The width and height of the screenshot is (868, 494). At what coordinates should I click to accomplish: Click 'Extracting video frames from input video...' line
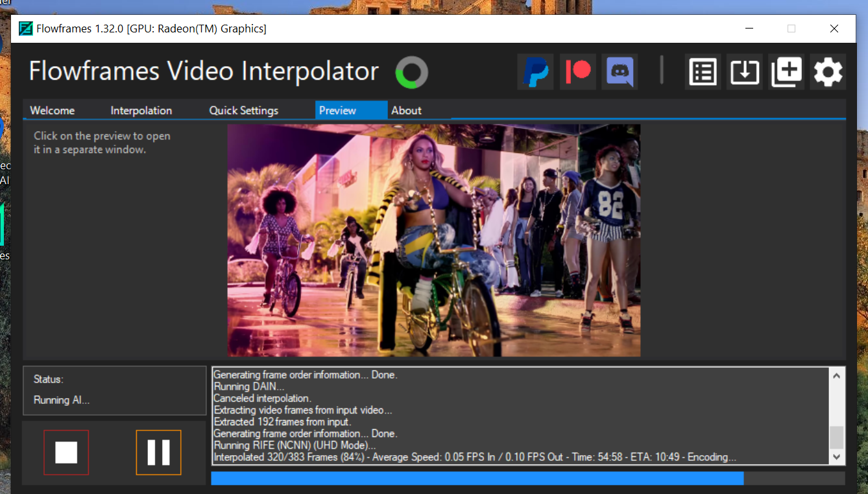coord(303,410)
